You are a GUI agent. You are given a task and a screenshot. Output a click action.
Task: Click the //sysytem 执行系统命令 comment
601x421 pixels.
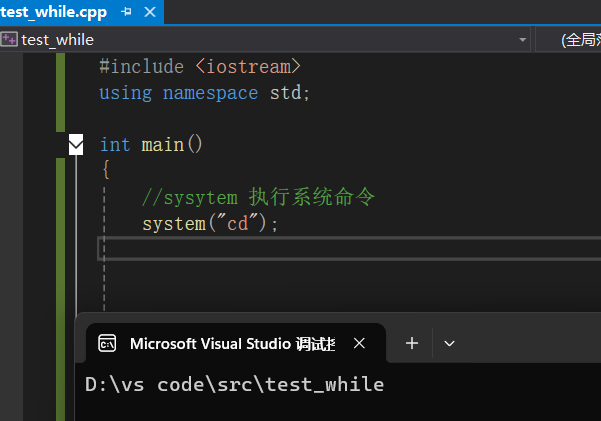[x=258, y=197]
